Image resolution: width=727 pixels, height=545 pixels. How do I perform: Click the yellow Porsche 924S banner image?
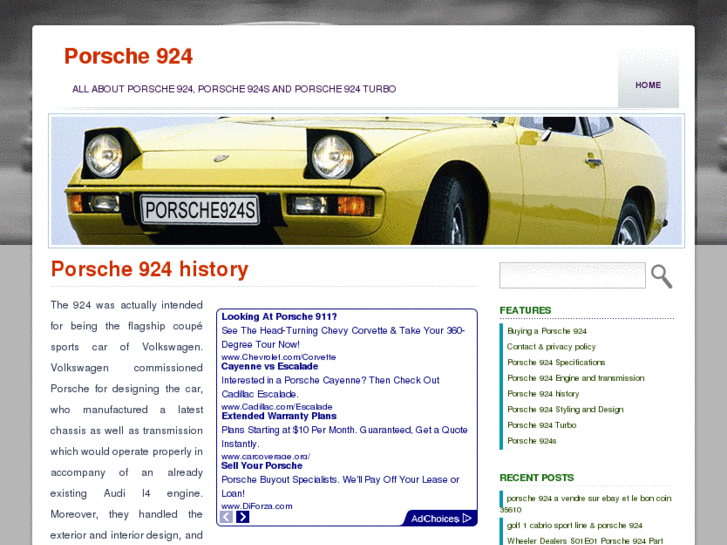(x=366, y=180)
